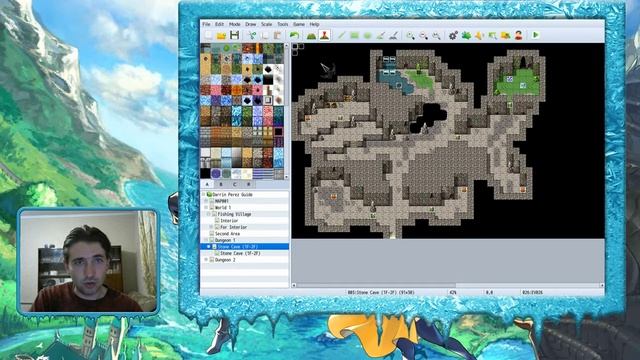Click the webcam video of the presenter
The height and width of the screenshot is (360, 640).
point(89,261)
